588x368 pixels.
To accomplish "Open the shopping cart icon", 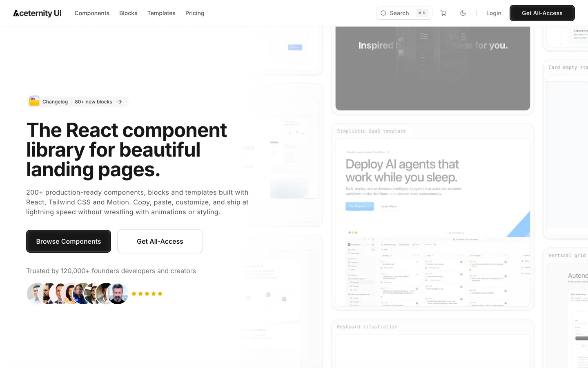I will point(443,13).
